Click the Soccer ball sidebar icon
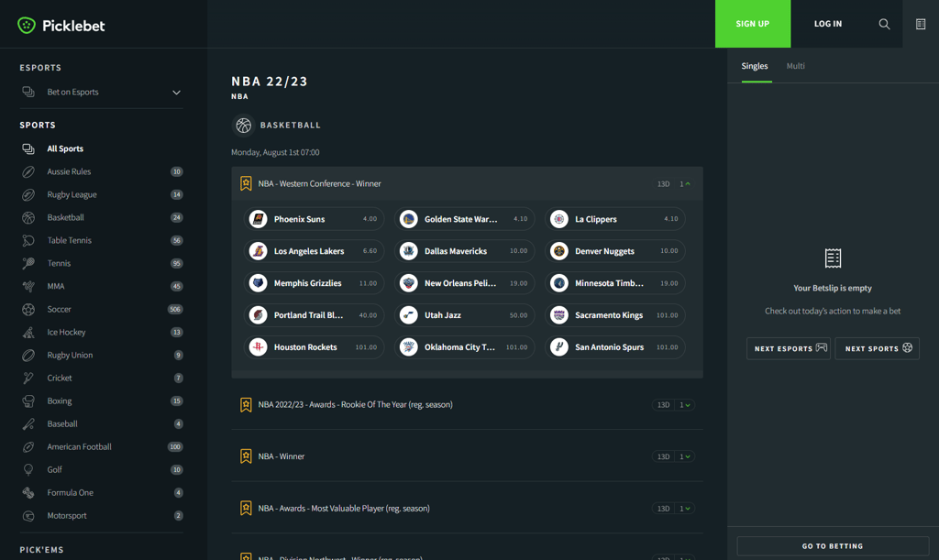939x560 pixels. pyautogui.click(x=28, y=309)
